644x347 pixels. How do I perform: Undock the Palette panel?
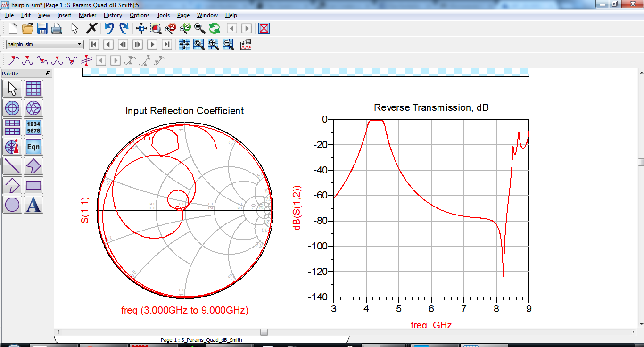(48, 74)
